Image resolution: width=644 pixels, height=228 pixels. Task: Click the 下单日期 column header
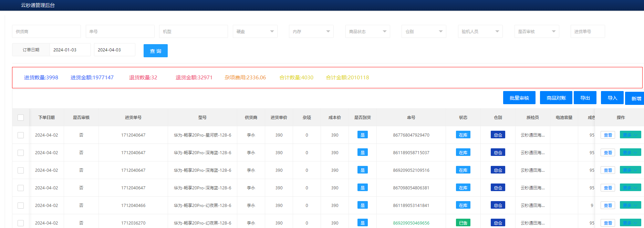click(x=46, y=118)
